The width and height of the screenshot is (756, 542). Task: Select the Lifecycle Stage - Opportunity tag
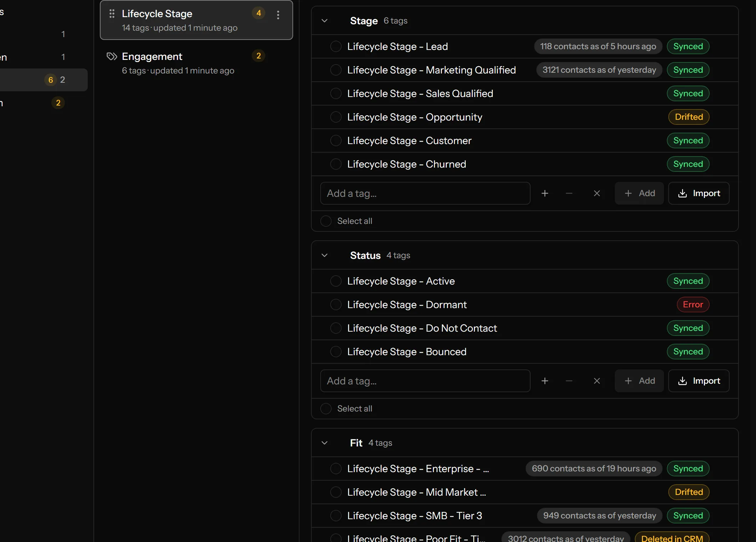[336, 117]
